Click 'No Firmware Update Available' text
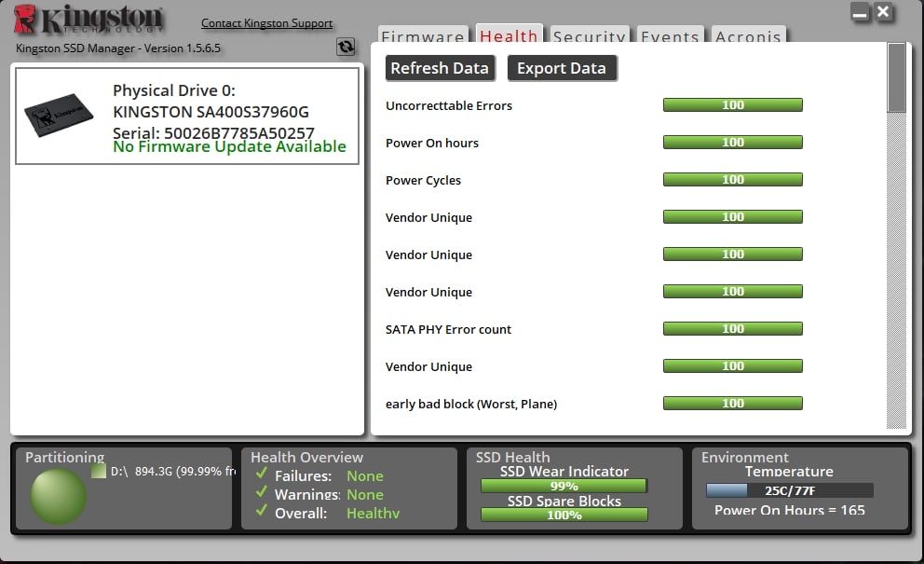Screen dimensions: 924x564 coord(229,146)
